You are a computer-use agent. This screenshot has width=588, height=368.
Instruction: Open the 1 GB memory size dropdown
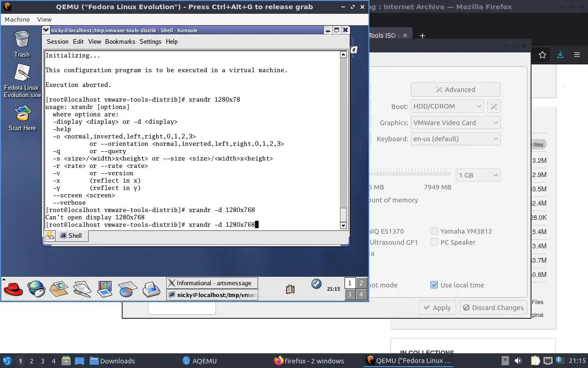tap(478, 175)
